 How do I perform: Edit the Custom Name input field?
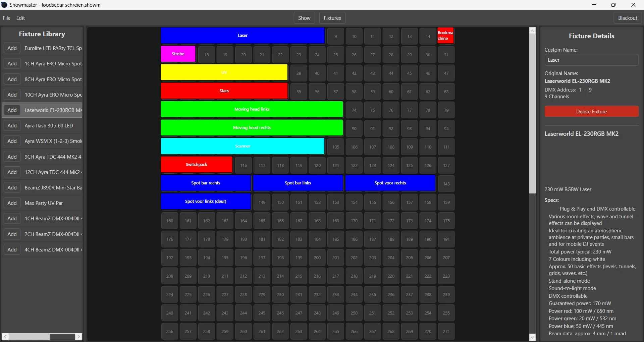pos(591,60)
